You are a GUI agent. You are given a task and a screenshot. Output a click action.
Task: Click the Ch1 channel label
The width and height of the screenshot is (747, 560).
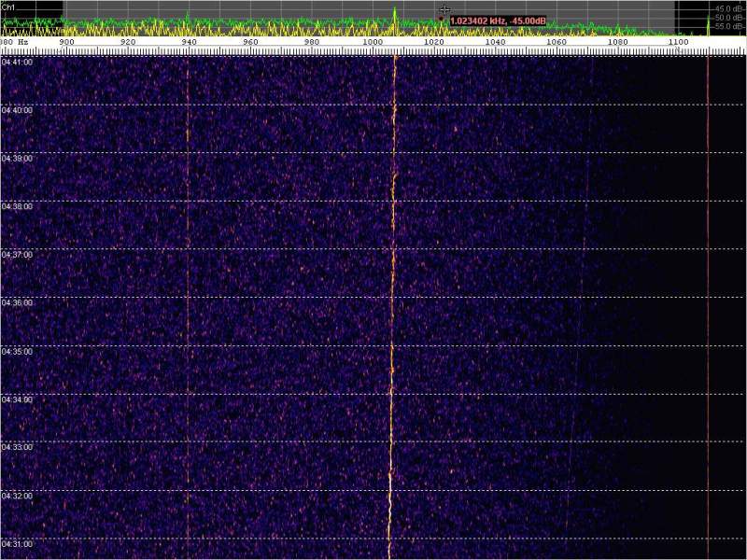click(x=8, y=8)
